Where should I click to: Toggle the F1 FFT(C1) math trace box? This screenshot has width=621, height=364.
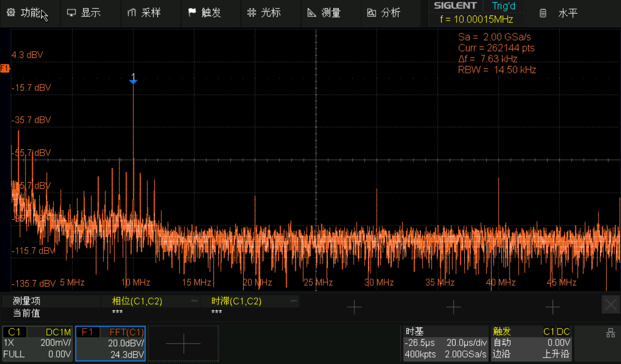pyautogui.click(x=110, y=343)
